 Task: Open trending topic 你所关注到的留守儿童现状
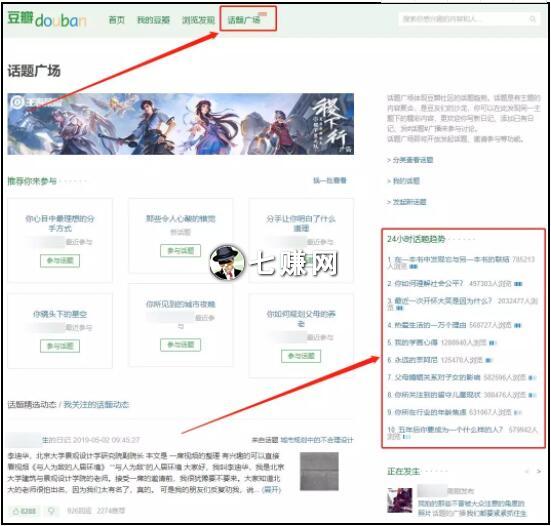(437, 395)
